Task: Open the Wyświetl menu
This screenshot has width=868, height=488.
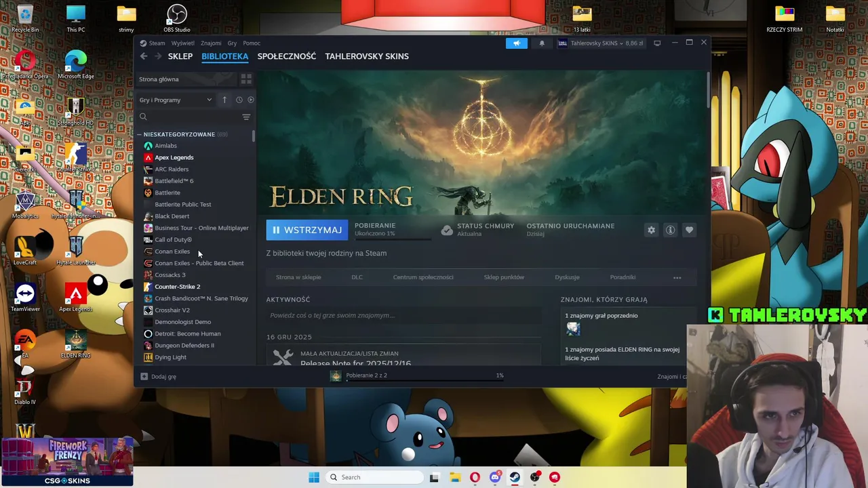Action: [182, 43]
